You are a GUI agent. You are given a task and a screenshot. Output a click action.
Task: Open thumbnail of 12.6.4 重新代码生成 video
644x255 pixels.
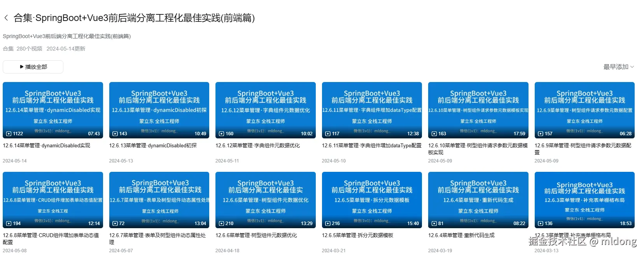coord(478,200)
